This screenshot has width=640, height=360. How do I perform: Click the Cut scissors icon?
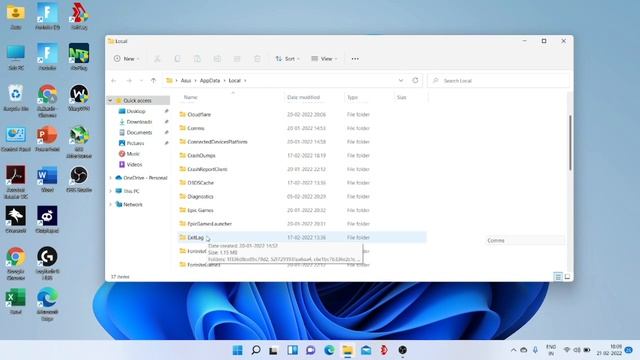pyautogui.click(x=157, y=59)
